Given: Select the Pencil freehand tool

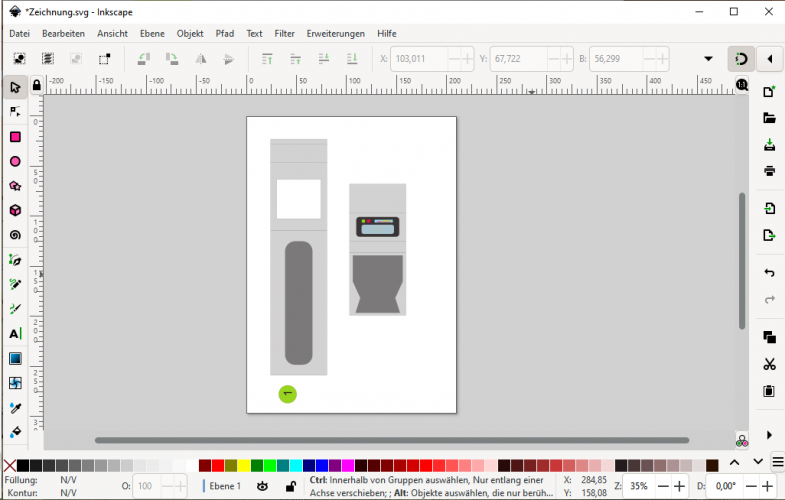Looking at the screenshot, I should coord(15,284).
